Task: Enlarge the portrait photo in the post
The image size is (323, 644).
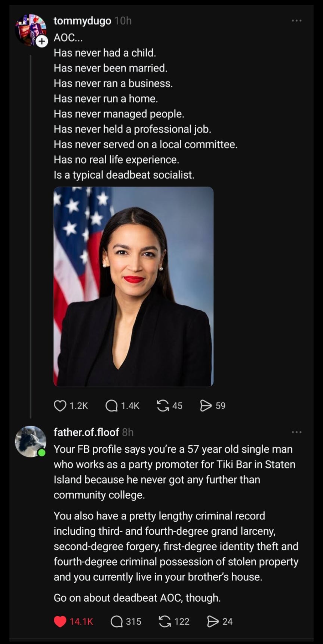Action: pos(133,286)
